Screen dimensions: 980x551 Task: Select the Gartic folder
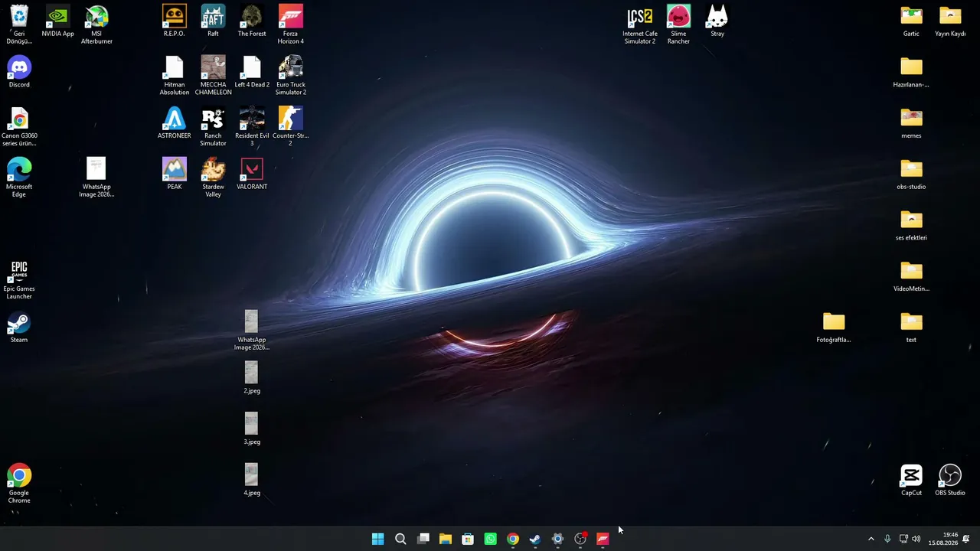pyautogui.click(x=911, y=21)
